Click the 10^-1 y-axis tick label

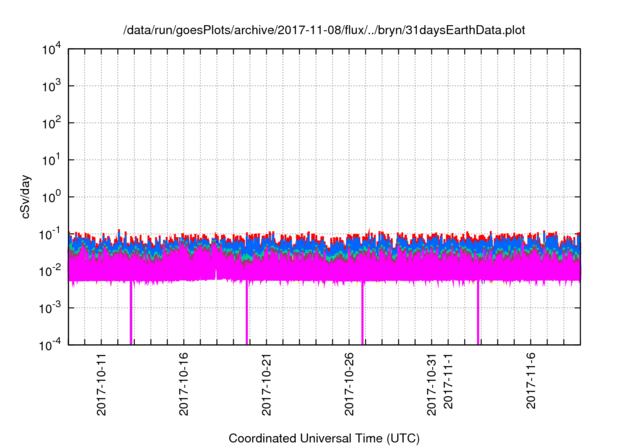click(50, 235)
